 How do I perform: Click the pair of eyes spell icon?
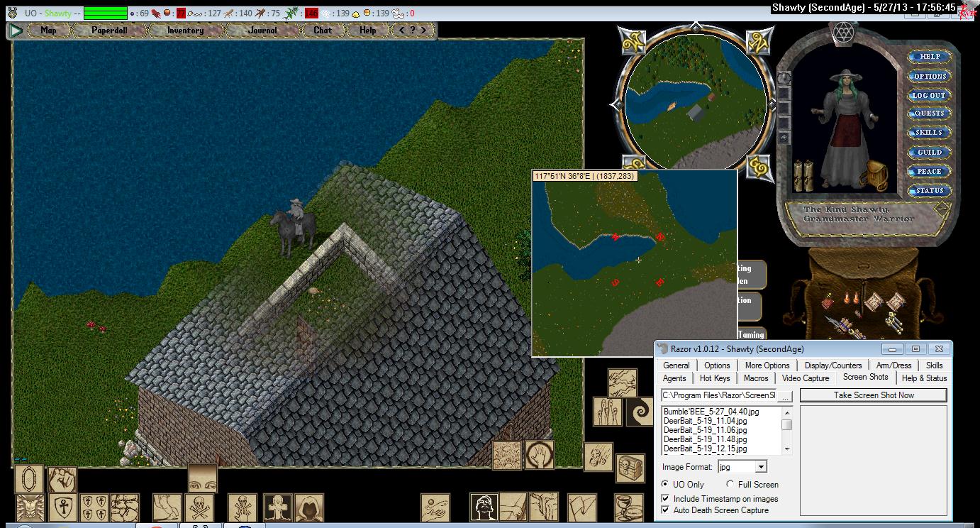202,478
